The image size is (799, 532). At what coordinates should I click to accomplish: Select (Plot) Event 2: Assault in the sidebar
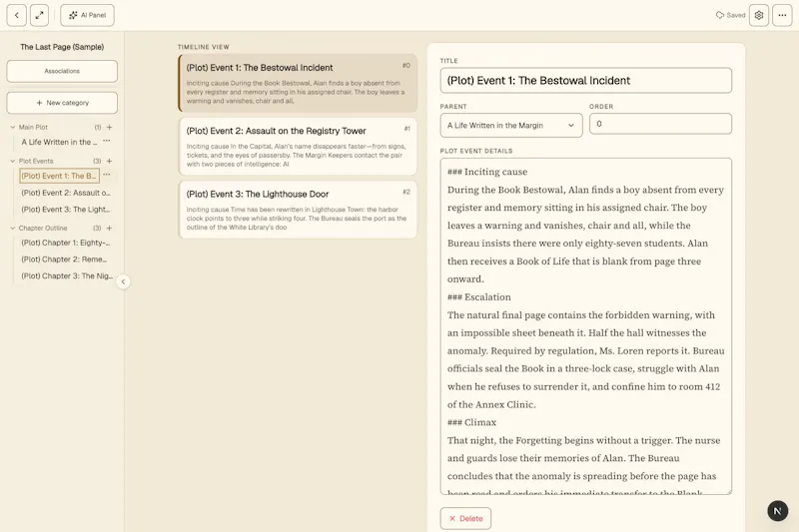pyautogui.click(x=66, y=193)
